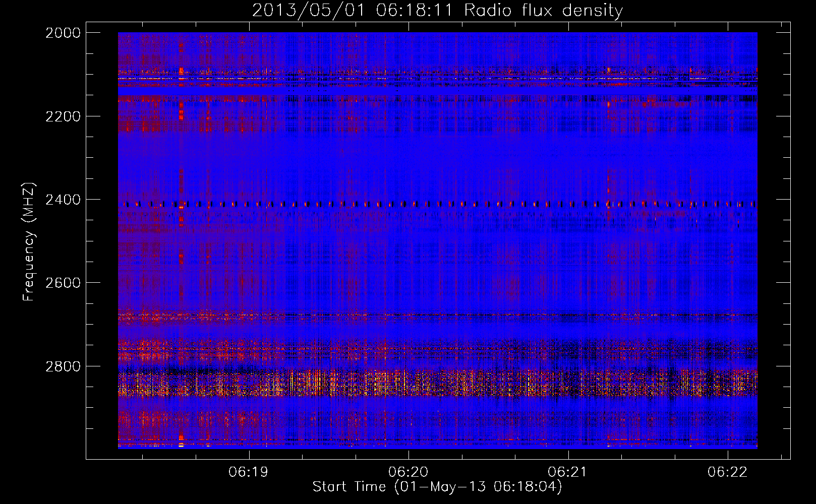This screenshot has height=504, width=816.
Task: Click the "Frequency (MHZ)" axis label
Action: (29, 242)
